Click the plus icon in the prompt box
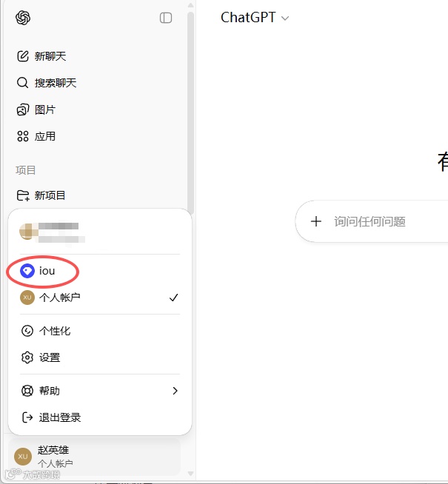Screen dimensions: 448x484 (x=316, y=221)
